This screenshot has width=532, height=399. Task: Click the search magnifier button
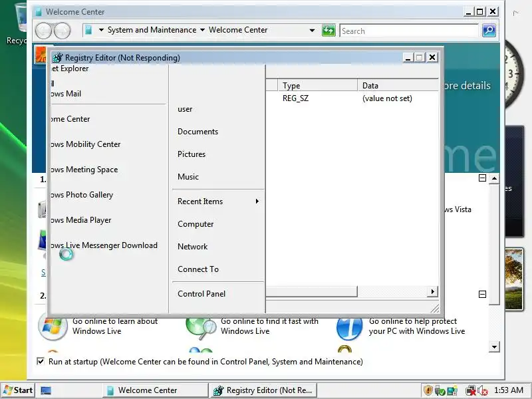[489, 31]
